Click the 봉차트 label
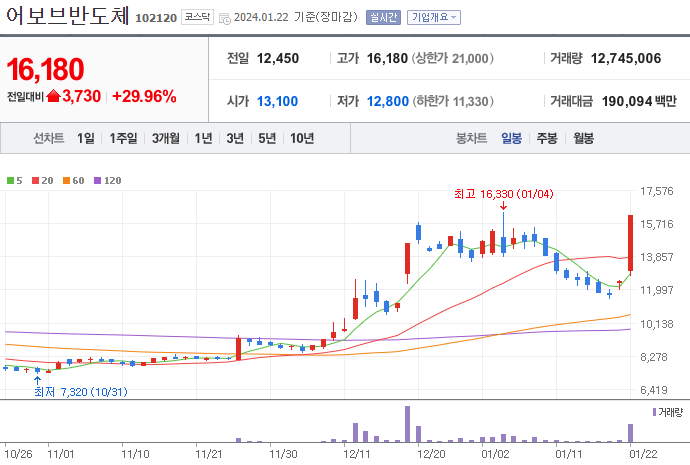 pos(471,138)
